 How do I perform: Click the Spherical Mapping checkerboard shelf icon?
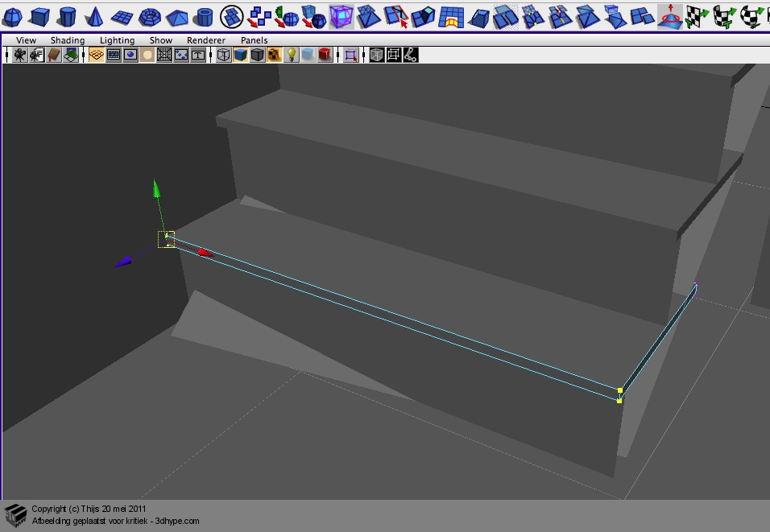tap(751, 17)
